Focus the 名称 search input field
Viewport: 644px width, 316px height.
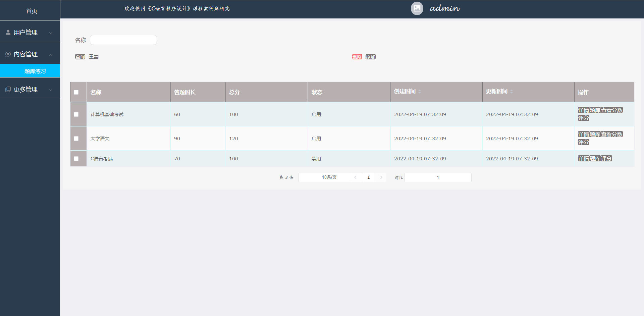123,40
